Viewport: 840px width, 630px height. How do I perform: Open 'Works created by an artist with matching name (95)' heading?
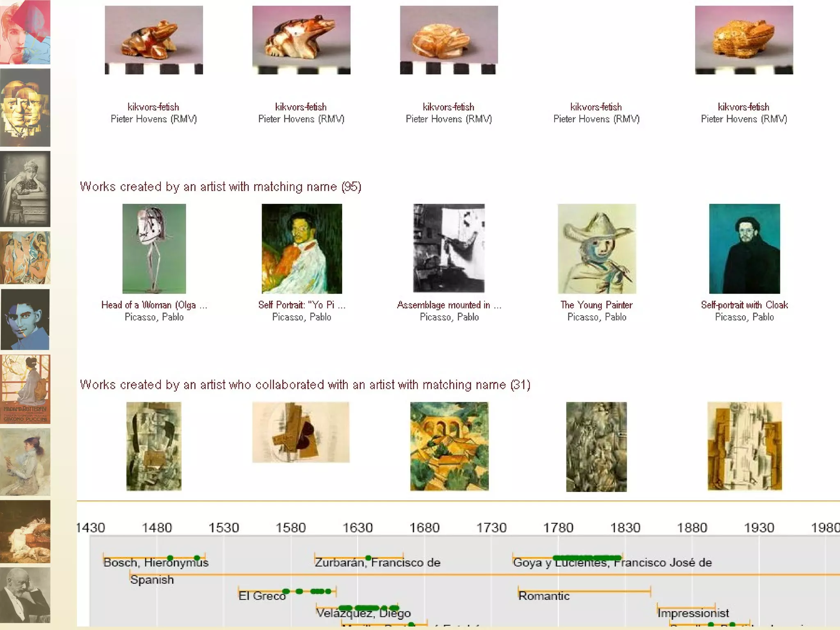(x=220, y=187)
